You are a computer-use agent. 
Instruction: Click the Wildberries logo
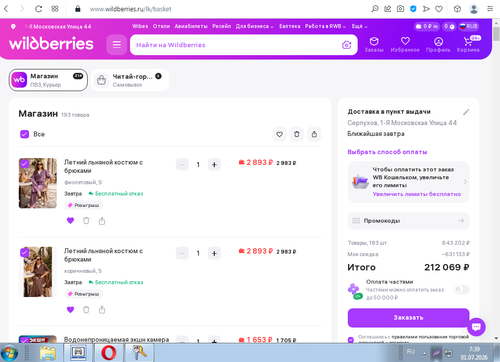(x=51, y=44)
